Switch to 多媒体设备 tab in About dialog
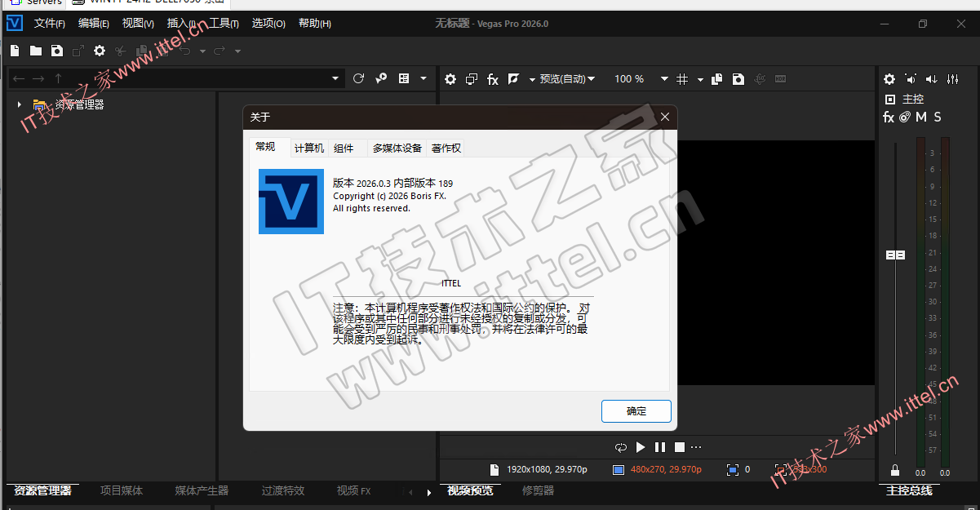The image size is (980, 510). point(397,148)
